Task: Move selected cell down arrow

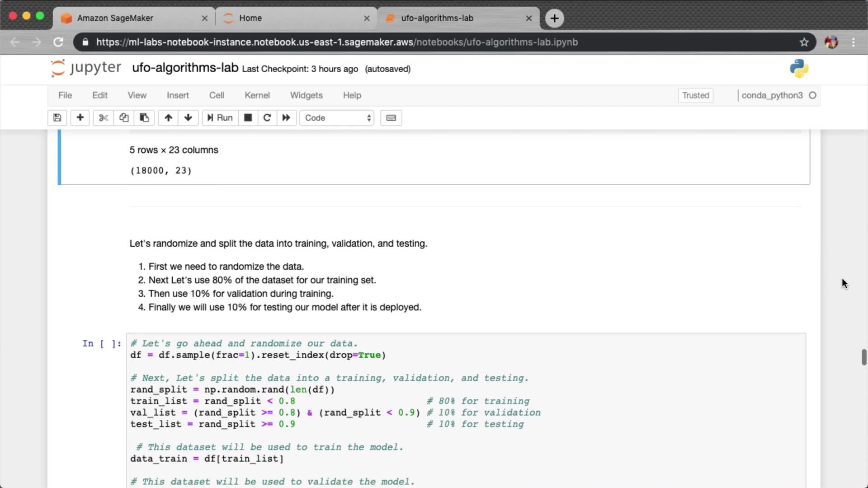Action: (188, 117)
